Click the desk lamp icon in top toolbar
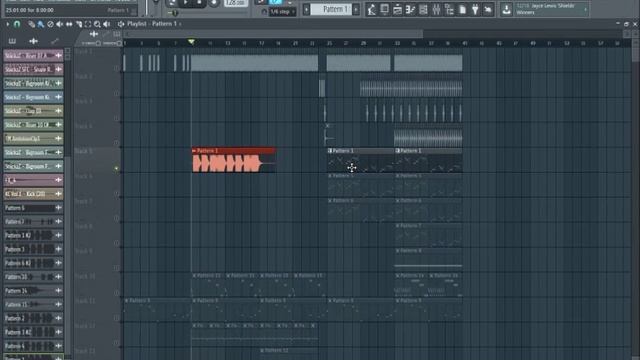640x360 pixels. click(x=371, y=9)
